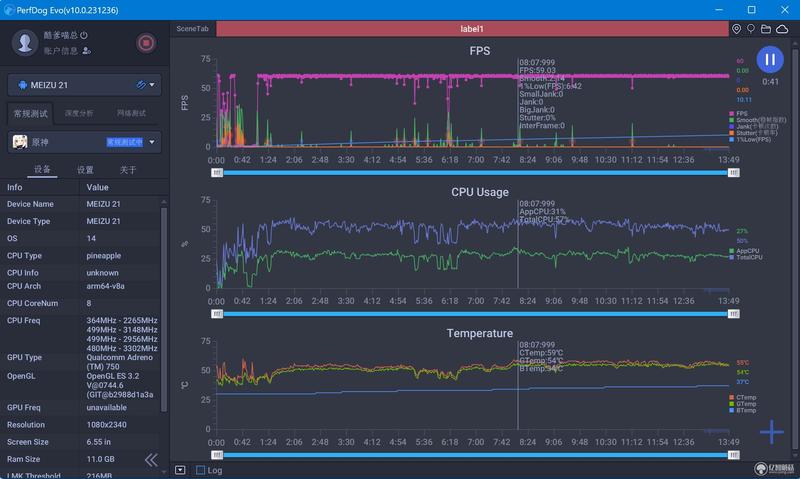Select the CPU Arch value arm64-v8a
This screenshot has height=479, width=800.
[x=106, y=286]
